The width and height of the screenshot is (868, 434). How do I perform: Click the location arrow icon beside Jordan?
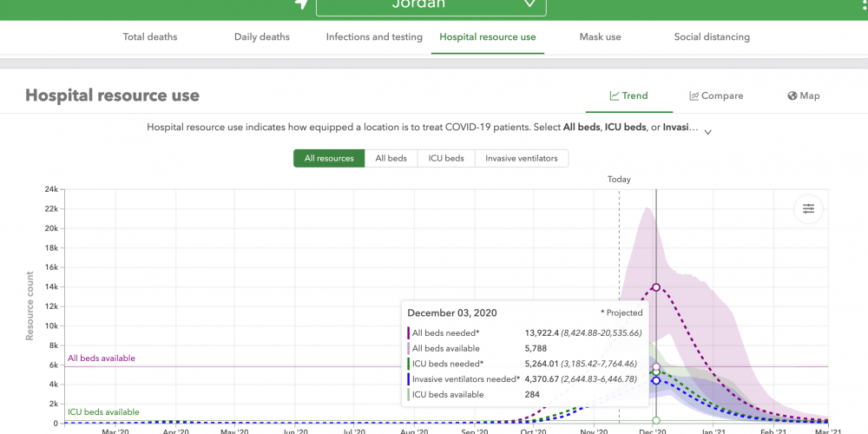[x=301, y=3]
